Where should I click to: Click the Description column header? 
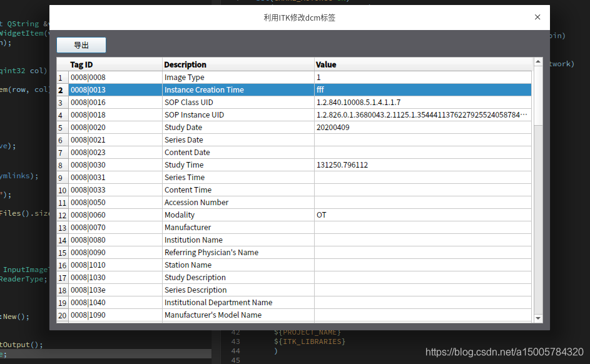pos(238,64)
